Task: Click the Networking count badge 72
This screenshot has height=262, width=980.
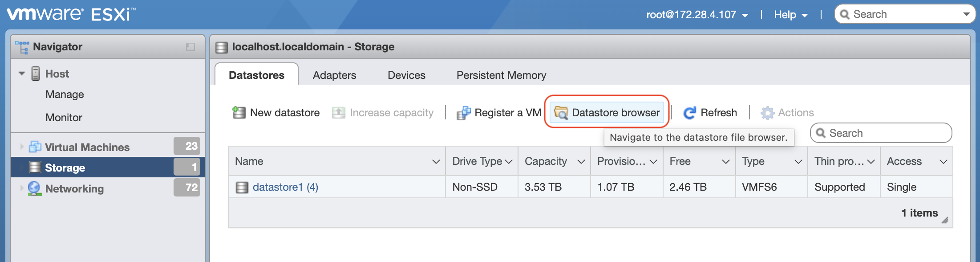Action: pyautogui.click(x=187, y=188)
